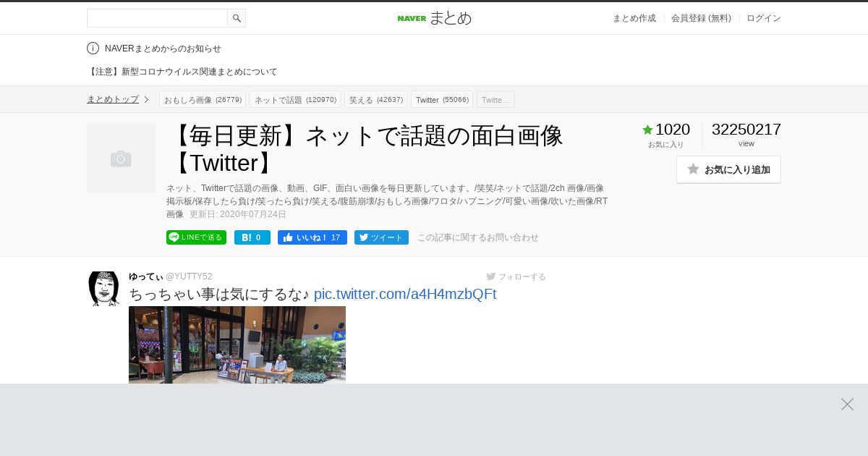This screenshot has height=456, width=868.
Task: Open the NAVER まとめ logo home link
Action: (434, 18)
